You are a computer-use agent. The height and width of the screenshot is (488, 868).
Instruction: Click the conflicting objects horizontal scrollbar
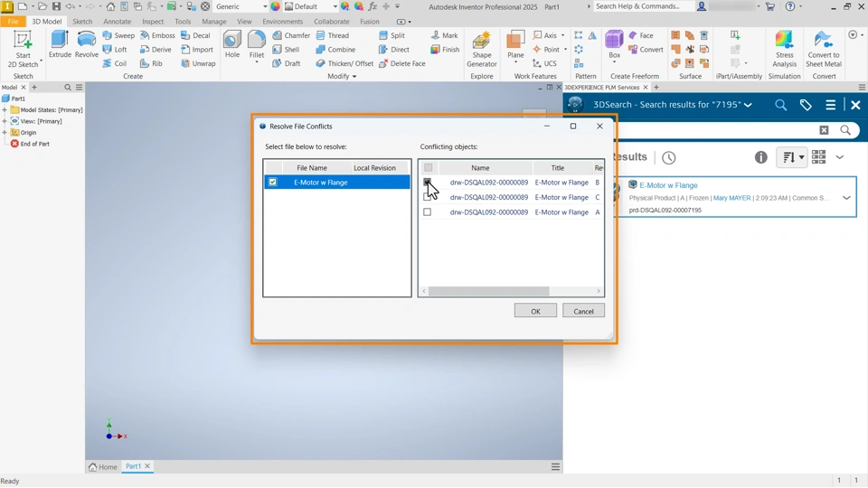[x=488, y=291]
